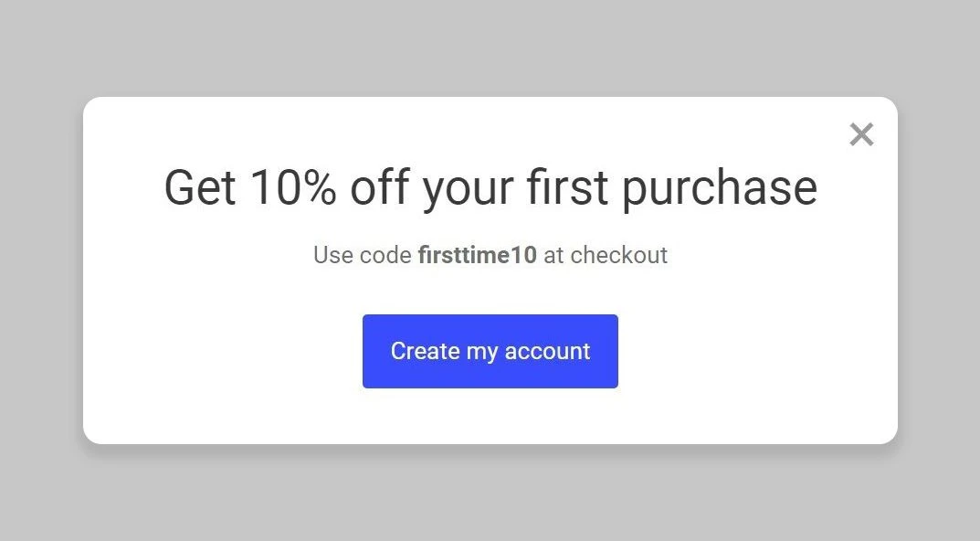Viewport: 980px width, 541px height.
Task: Click the word 'first' in the heading
Action: coord(567,187)
